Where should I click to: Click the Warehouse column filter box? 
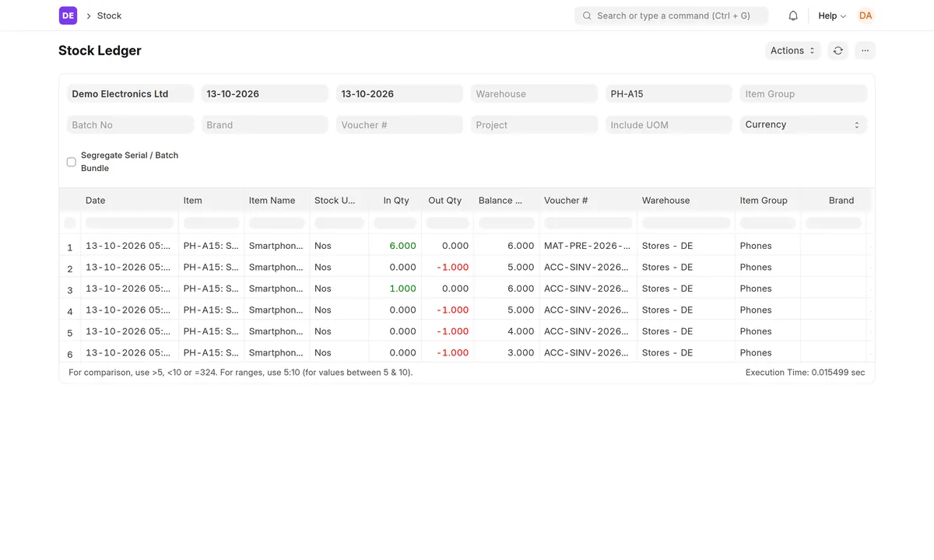(686, 223)
